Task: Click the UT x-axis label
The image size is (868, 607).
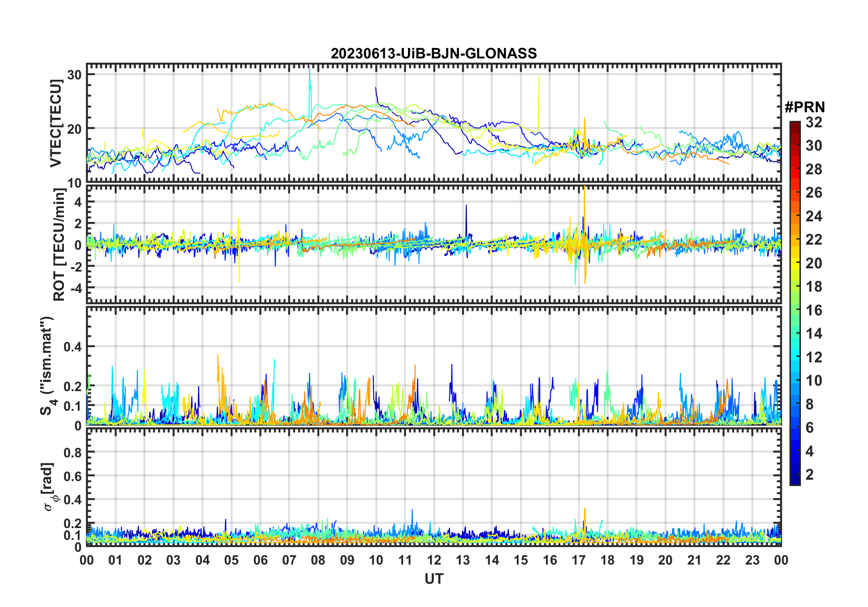Action: click(x=434, y=579)
